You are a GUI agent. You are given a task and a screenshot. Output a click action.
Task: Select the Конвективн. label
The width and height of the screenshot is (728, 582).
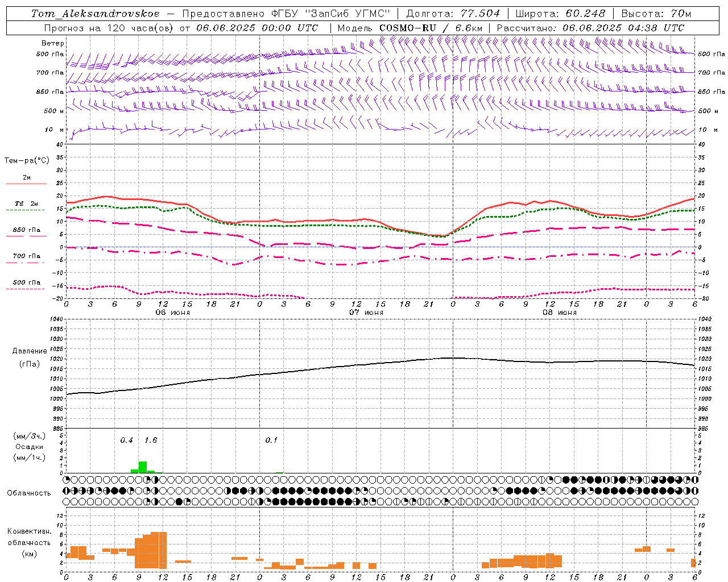point(29,531)
